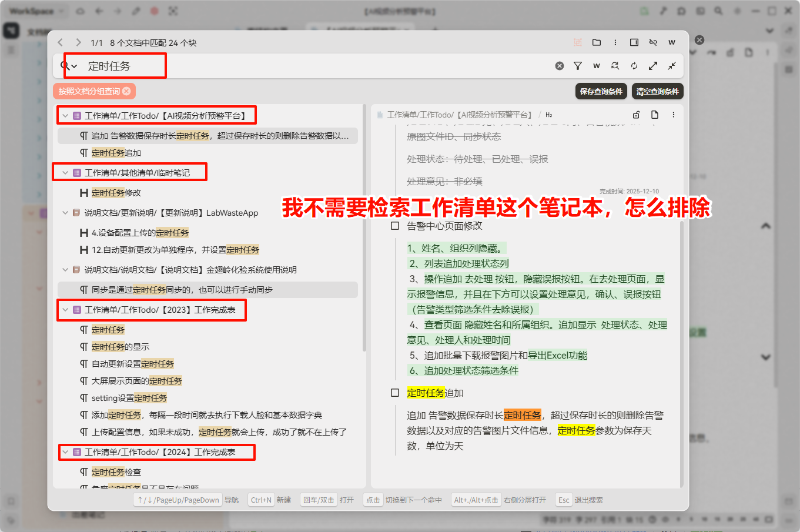Click breadcrumb 工作清单/工作Todo/【AI视频分析预警平台】
The height and width of the screenshot is (532, 800).
[x=460, y=115]
